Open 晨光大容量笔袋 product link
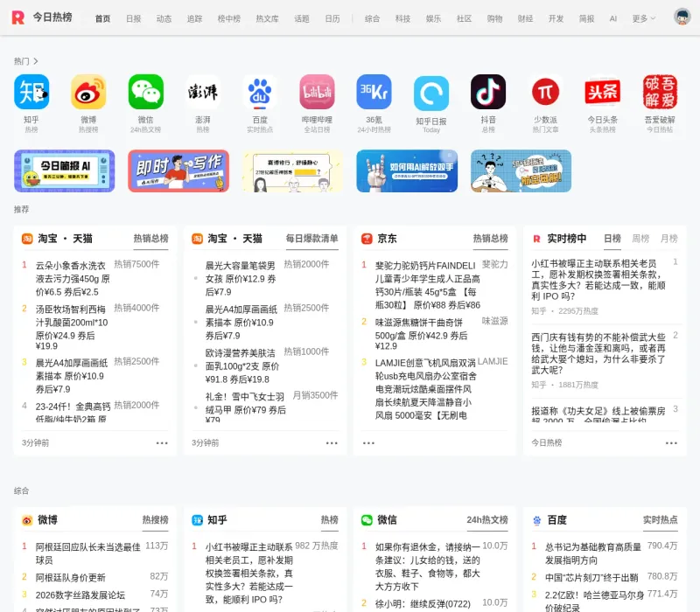 point(241,279)
